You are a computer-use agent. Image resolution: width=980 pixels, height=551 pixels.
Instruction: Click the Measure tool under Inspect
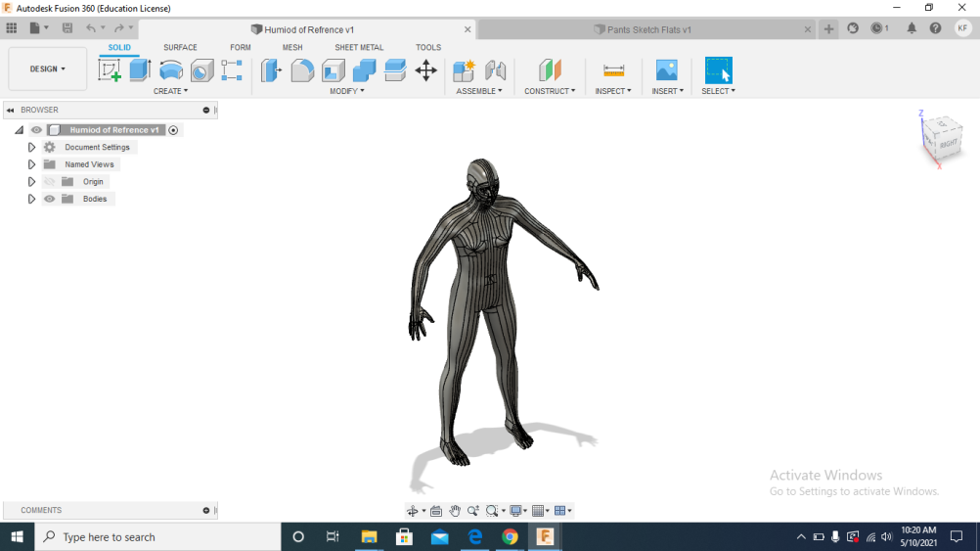pyautogui.click(x=613, y=70)
